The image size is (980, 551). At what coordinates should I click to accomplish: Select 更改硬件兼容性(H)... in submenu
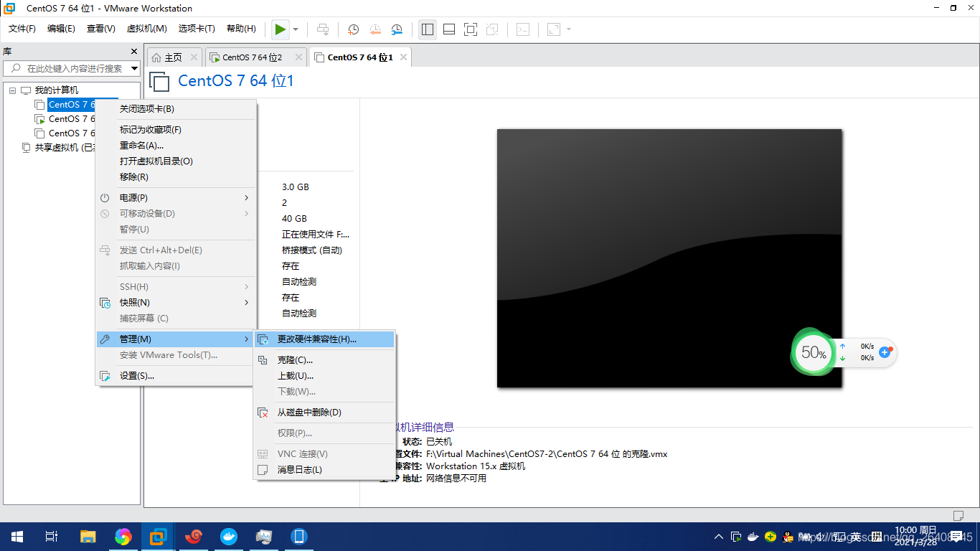coord(324,339)
